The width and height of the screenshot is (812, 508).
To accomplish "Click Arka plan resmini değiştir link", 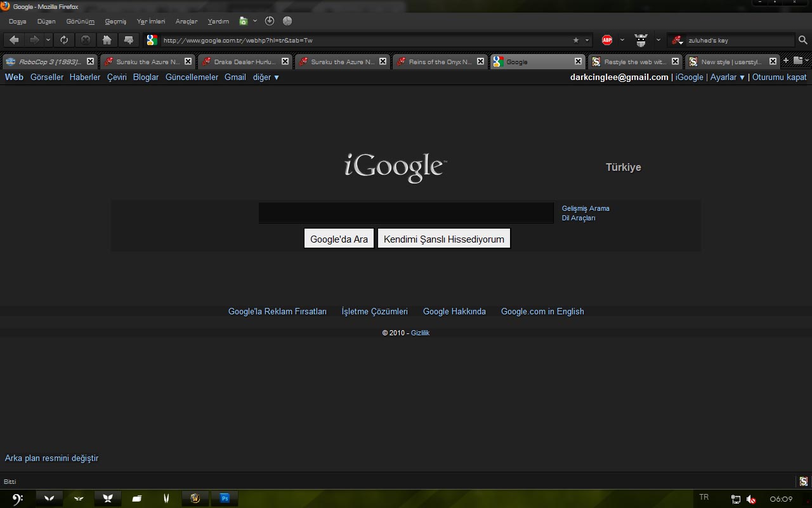I will 51,458.
